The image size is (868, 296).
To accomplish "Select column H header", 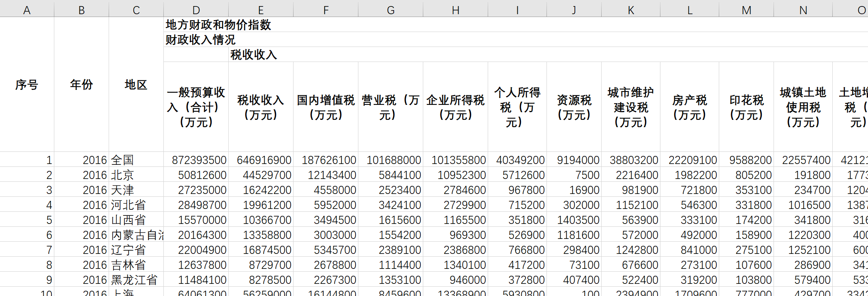I will [456, 10].
